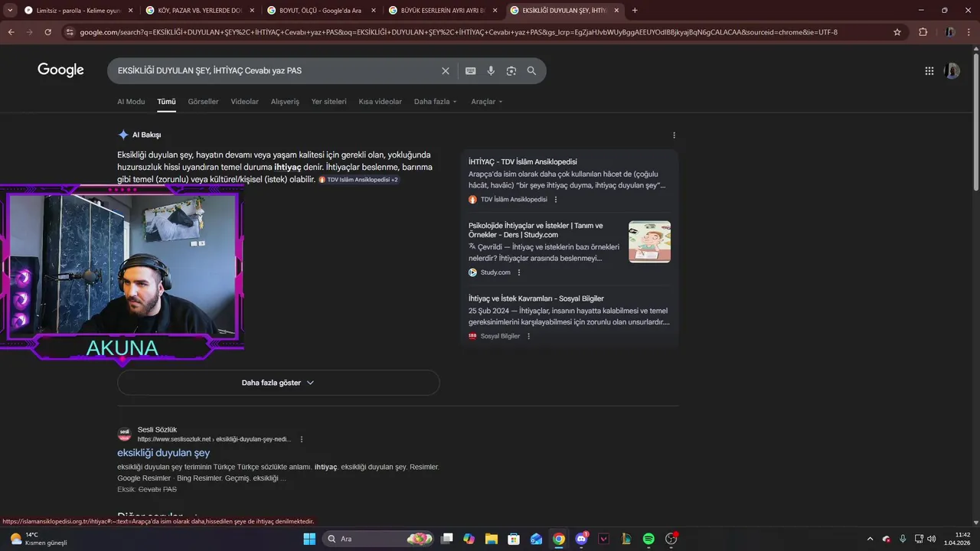The image size is (980, 551).
Task: Expand AI overview with Daha fazla göster
Action: point(279,383)
